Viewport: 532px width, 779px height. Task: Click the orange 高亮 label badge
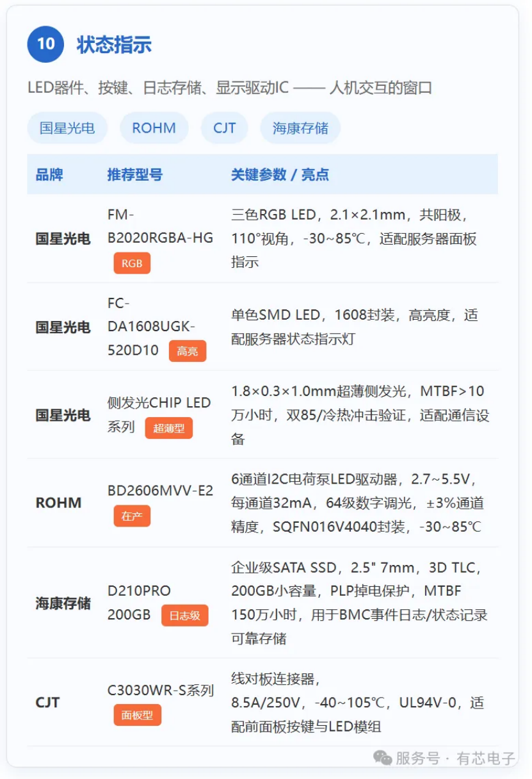[188, 351]
